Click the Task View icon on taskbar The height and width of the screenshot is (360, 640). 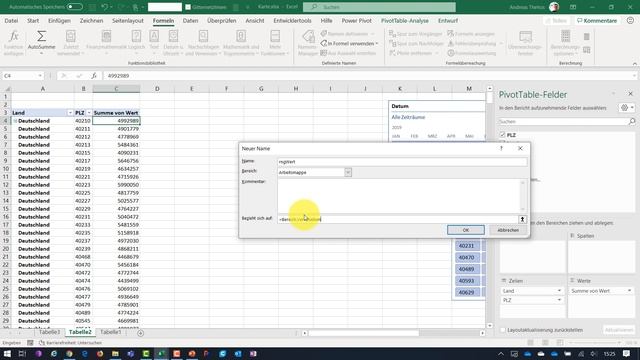[22, 353]
